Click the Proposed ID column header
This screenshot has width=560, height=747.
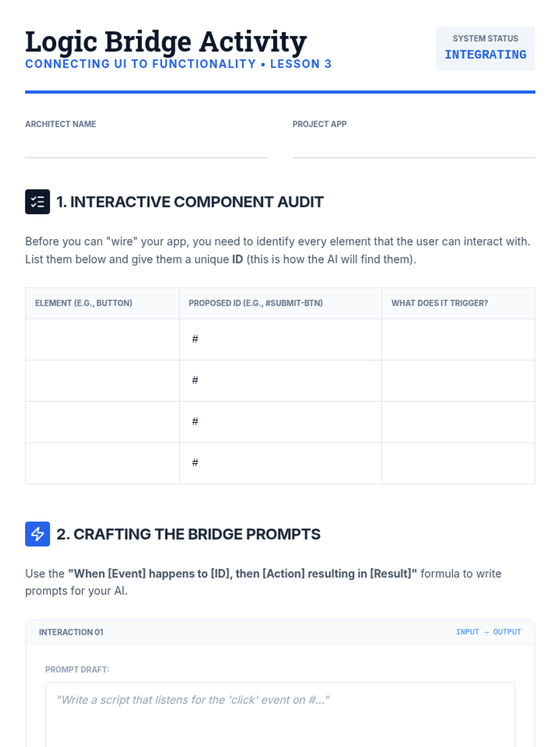pyautogui.click(x=256, y=303)
